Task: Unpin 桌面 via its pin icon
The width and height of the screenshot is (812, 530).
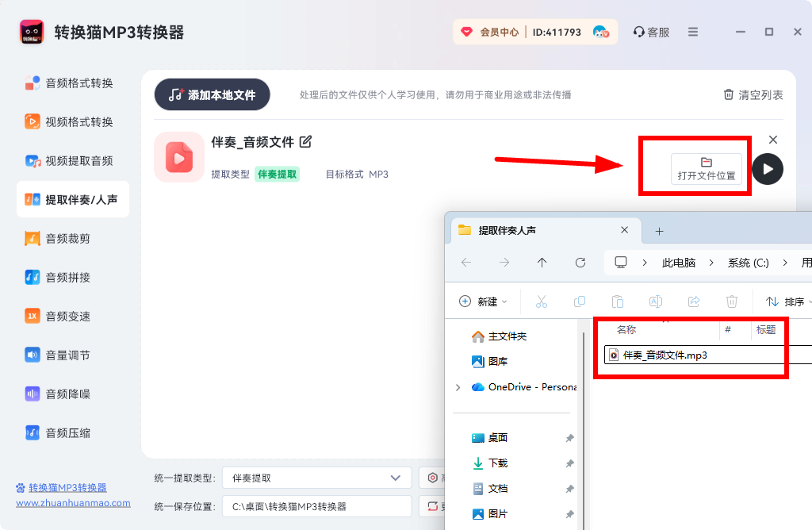Action: coord(569,438)
